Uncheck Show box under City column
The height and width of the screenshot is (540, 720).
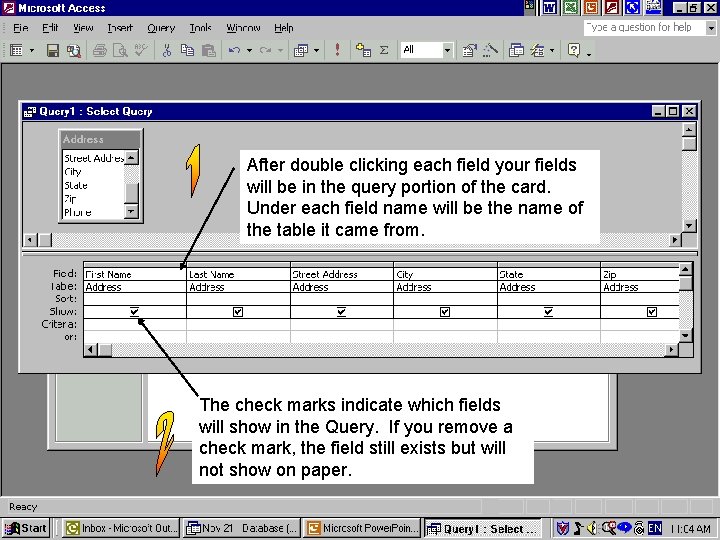click(x=445, y=312)
